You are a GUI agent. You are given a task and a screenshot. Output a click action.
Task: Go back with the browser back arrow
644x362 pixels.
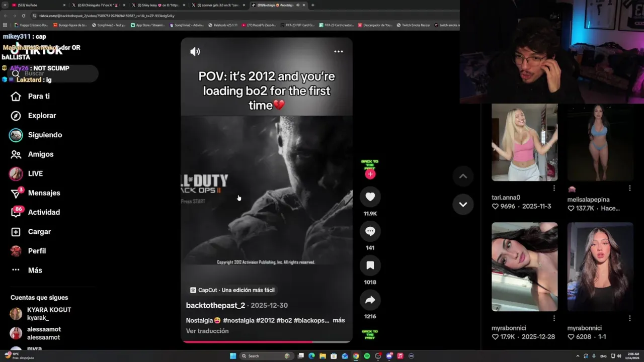[6, 16]
